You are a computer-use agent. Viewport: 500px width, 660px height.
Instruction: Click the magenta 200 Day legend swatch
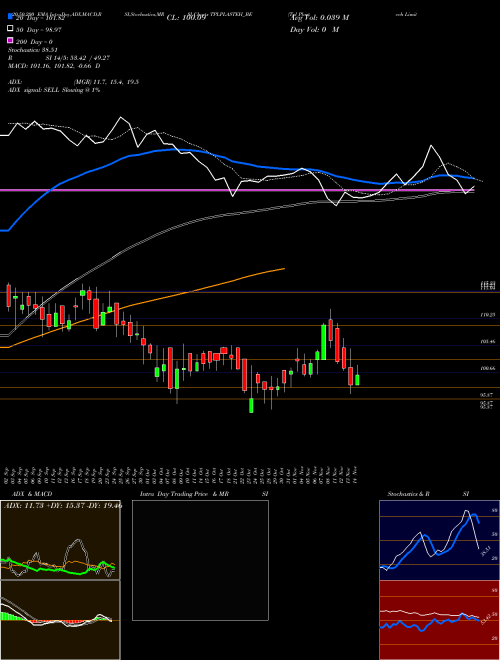[10, 41]
